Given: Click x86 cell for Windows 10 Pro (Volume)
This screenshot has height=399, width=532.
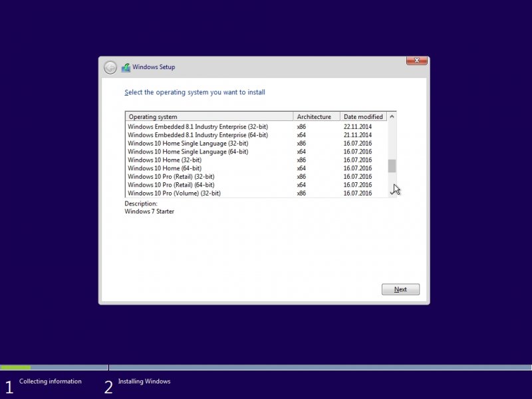Looking at the screenshot, I should 301,193.
